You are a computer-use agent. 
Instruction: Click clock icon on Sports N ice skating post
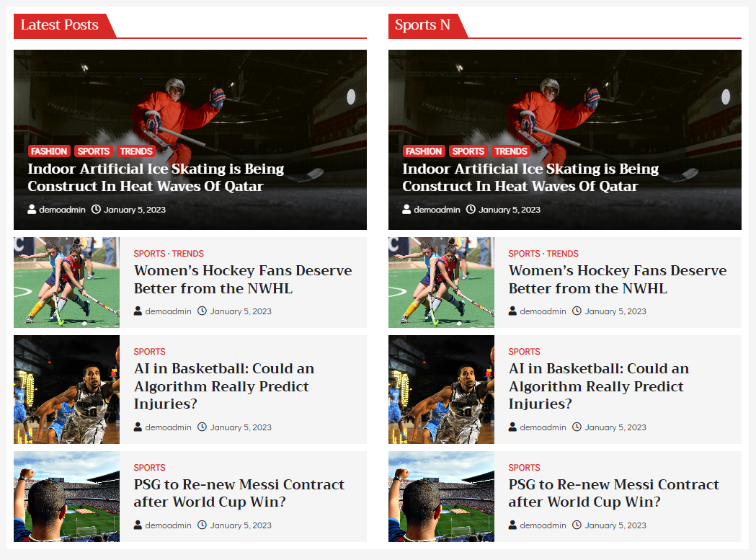[x=471, y=209]
